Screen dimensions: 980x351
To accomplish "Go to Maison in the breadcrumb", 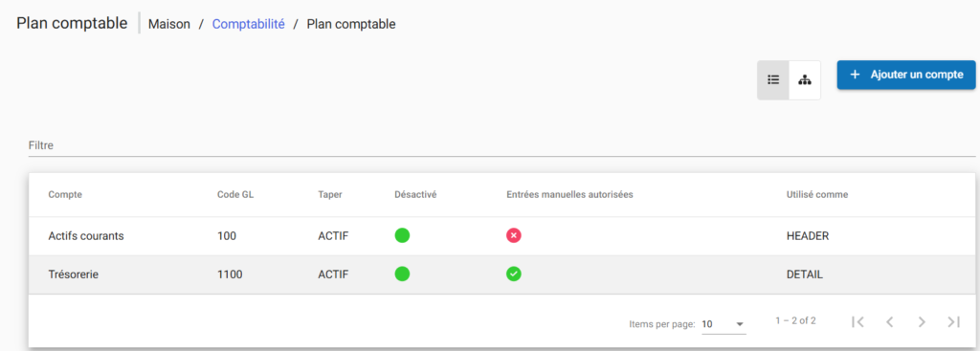I will (169, 24).
